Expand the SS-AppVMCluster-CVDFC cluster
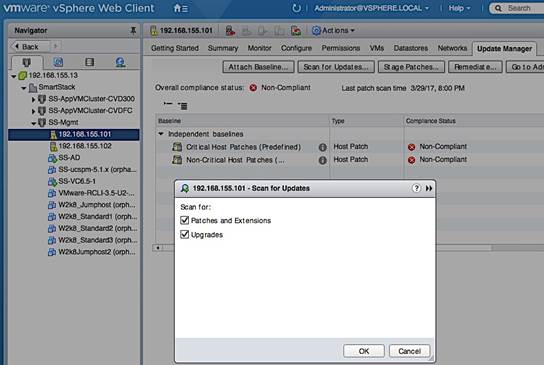The image size is (544, 365). coord(33,111)
